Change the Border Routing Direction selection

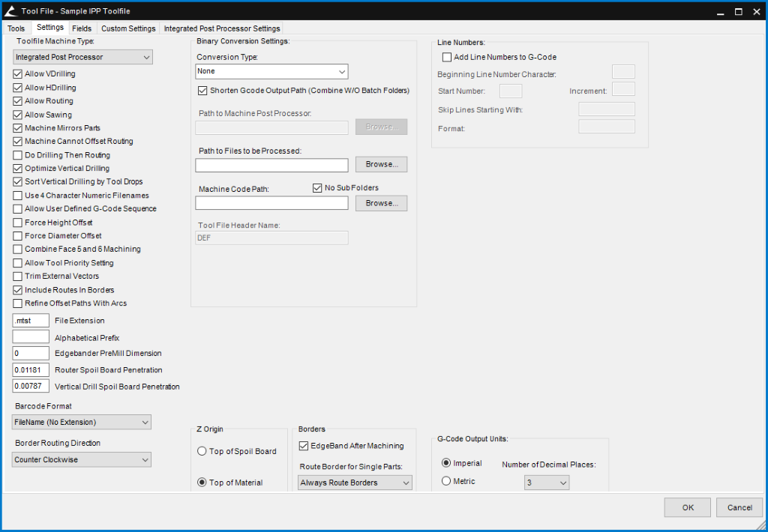(81, 459)
